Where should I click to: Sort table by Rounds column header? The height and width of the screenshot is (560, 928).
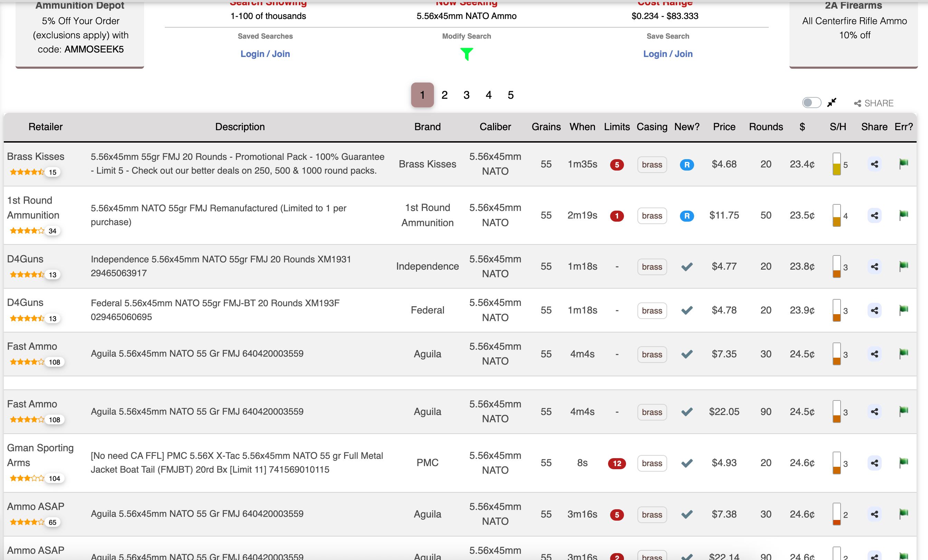[x=766, y=127]
